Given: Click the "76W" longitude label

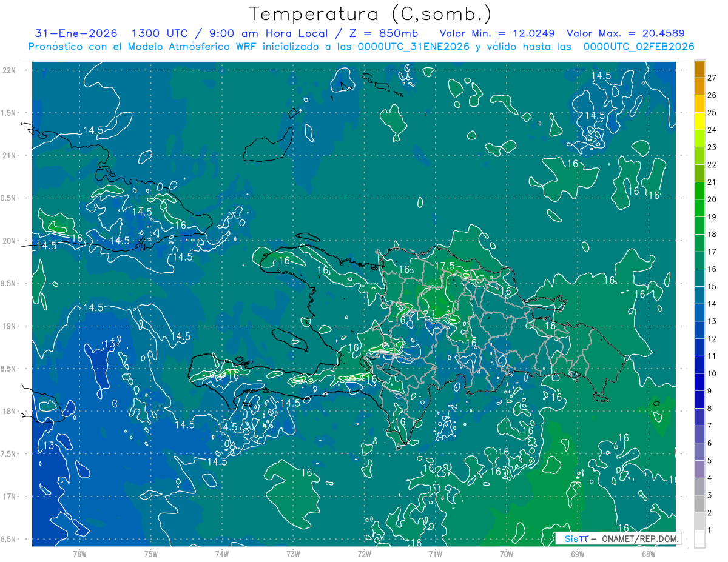Looking at the screenshot, I should point(79,554).
